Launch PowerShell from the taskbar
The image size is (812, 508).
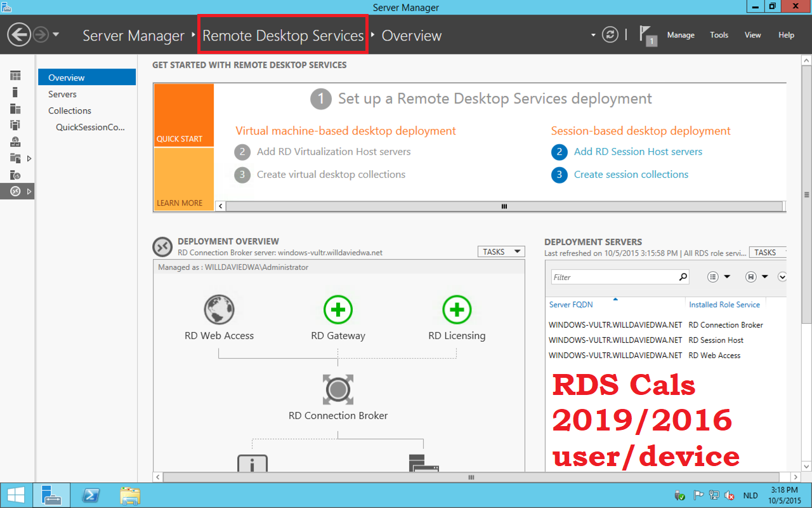click(91, 495)
